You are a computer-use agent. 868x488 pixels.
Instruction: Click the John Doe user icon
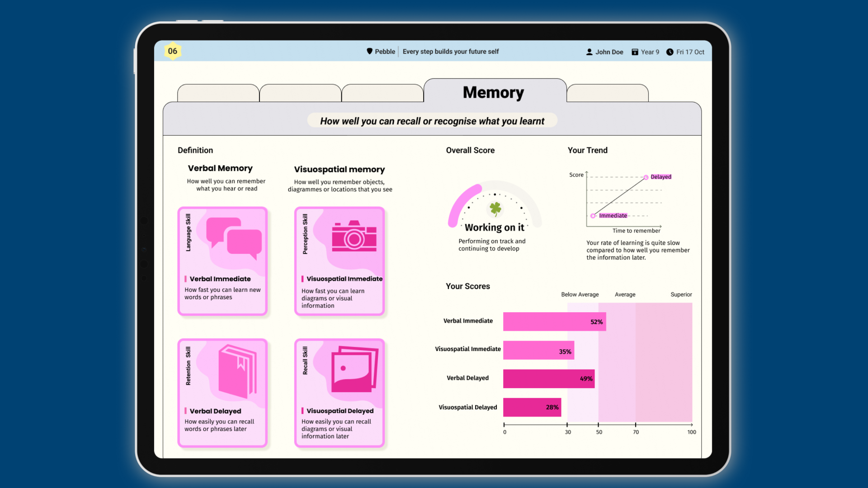tap(589, 52)
